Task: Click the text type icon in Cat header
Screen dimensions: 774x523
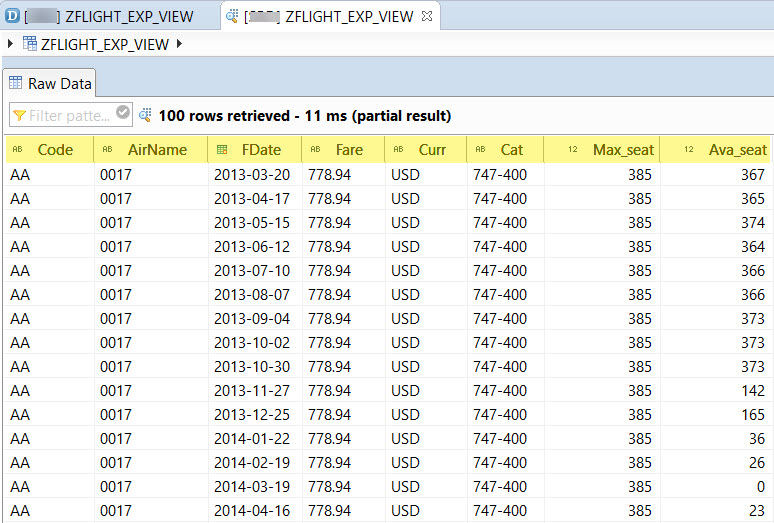Action: [x=480, y=149]
